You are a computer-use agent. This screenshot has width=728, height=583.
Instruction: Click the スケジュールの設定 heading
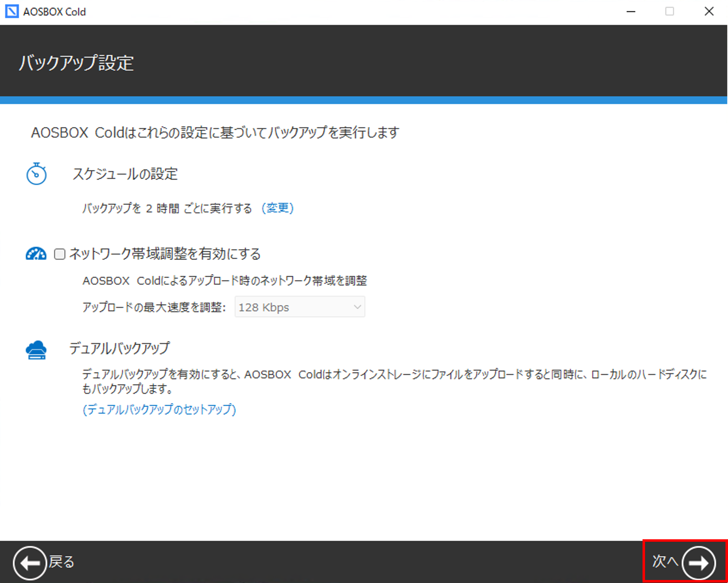(x=125, y=174)
